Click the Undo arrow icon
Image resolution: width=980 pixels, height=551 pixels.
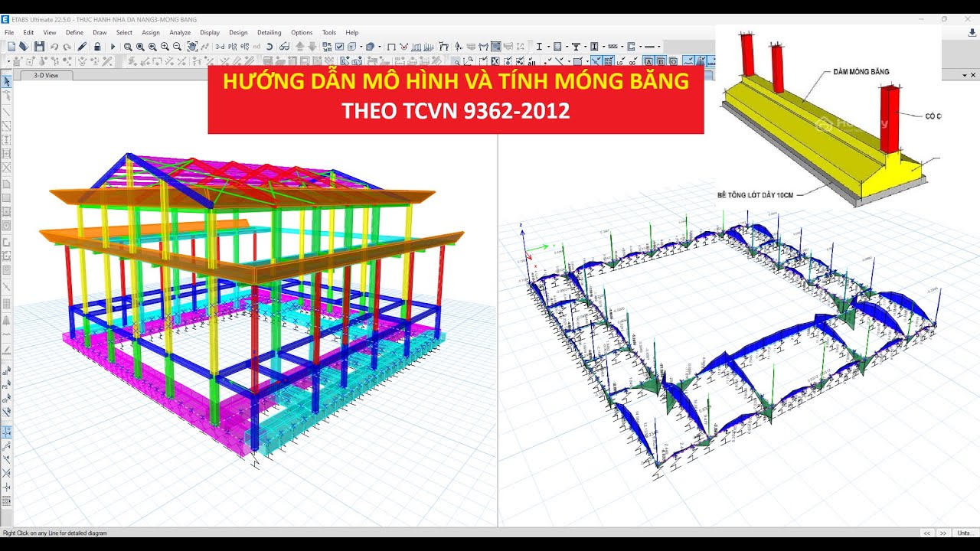point(54,47)
